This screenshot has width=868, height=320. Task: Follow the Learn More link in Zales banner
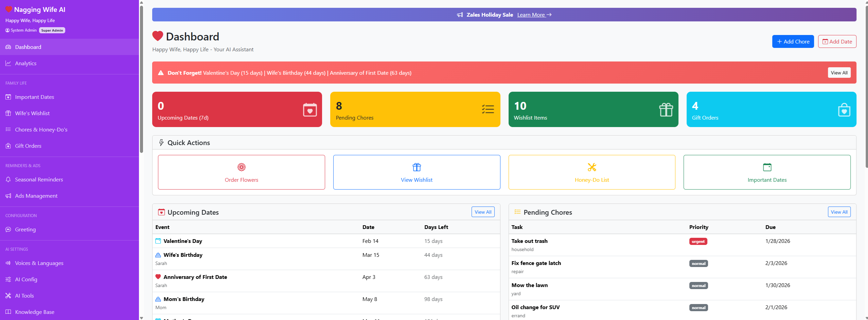point(534,15)
